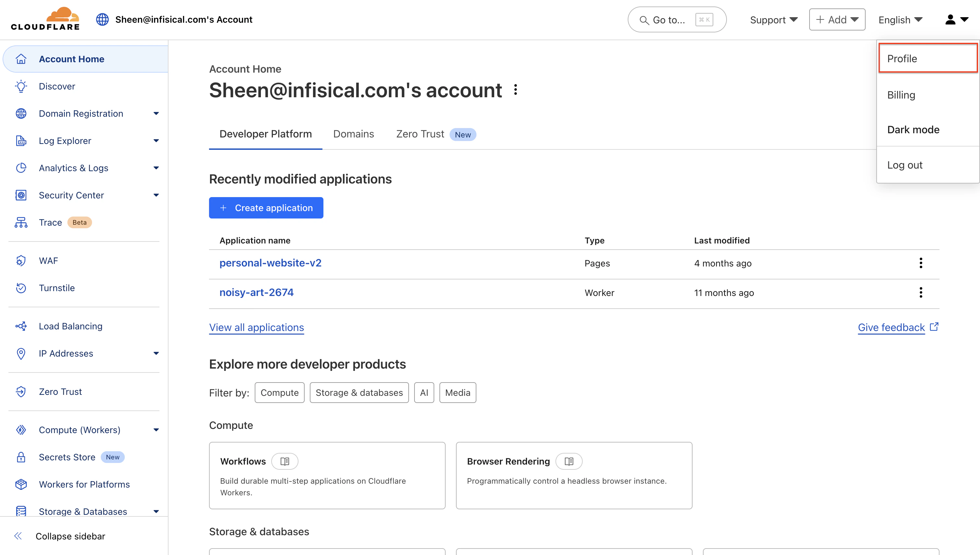Expand the Compute (Workers) submenu arrow
Viewport: 980px width, 555px height.
pyautogui.click(x=156, y=430)
